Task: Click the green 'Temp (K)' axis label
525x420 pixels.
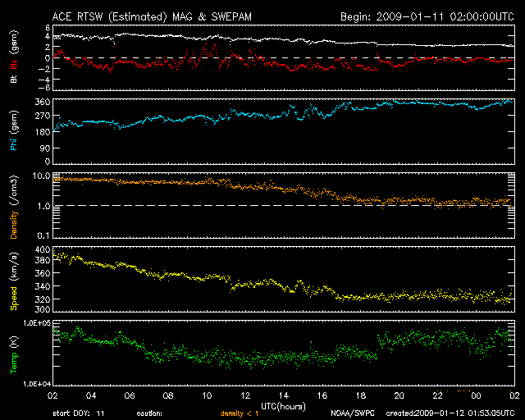Action: [x=14, y=354]
